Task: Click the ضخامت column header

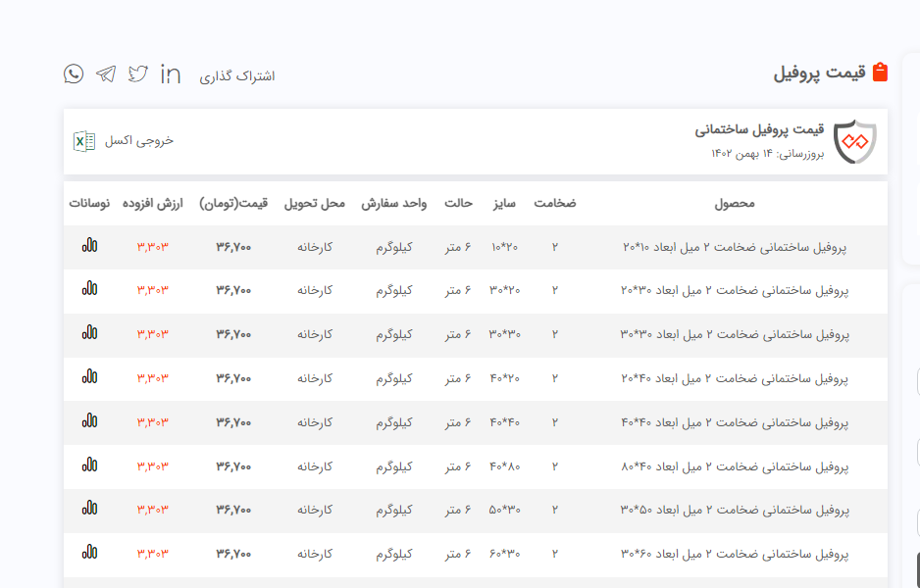Action: (x=554, y=204)
